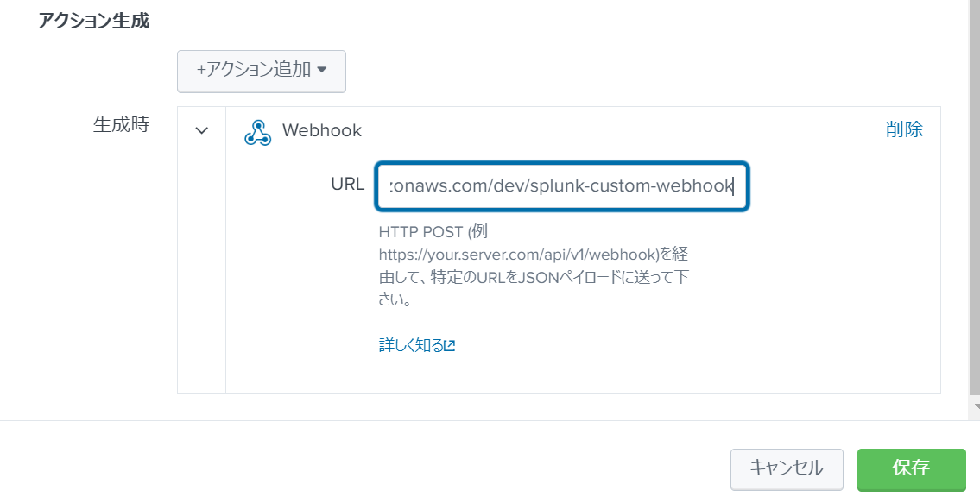Click the アクション生成 heading text
Image resolution: width=980 pixels, height=503 pixels.
point(94,21)
